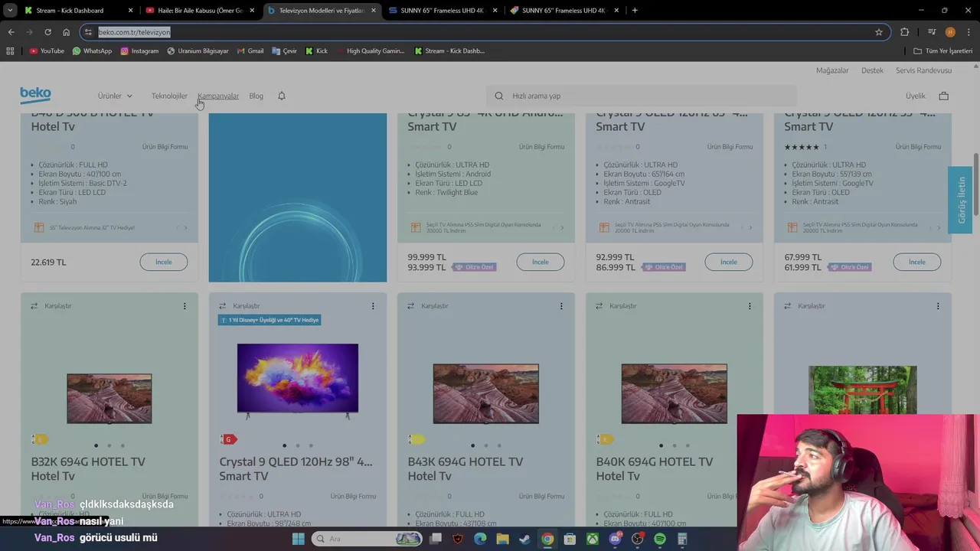The width and height of the screenshot is (980, 551).
Task: Select second image dot on B32K card
Action: point(109,445)
